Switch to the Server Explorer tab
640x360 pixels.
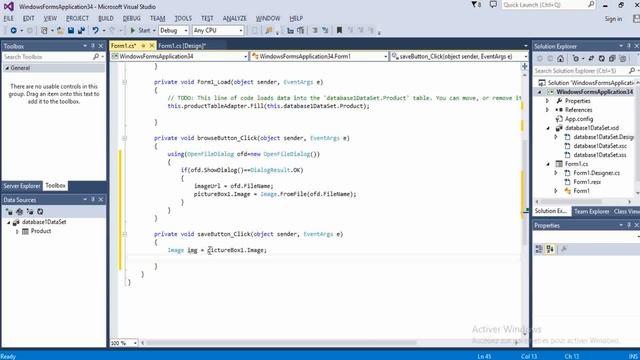[22, 186]
